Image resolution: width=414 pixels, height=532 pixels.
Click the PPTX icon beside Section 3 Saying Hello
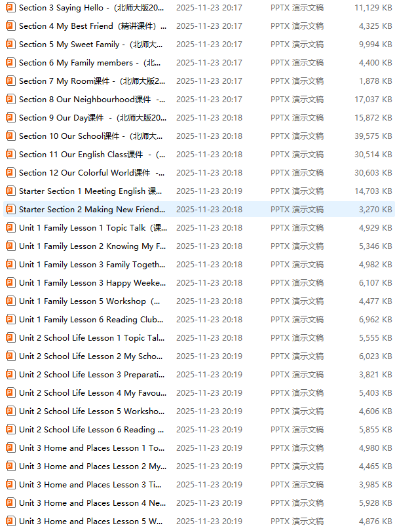10,8
